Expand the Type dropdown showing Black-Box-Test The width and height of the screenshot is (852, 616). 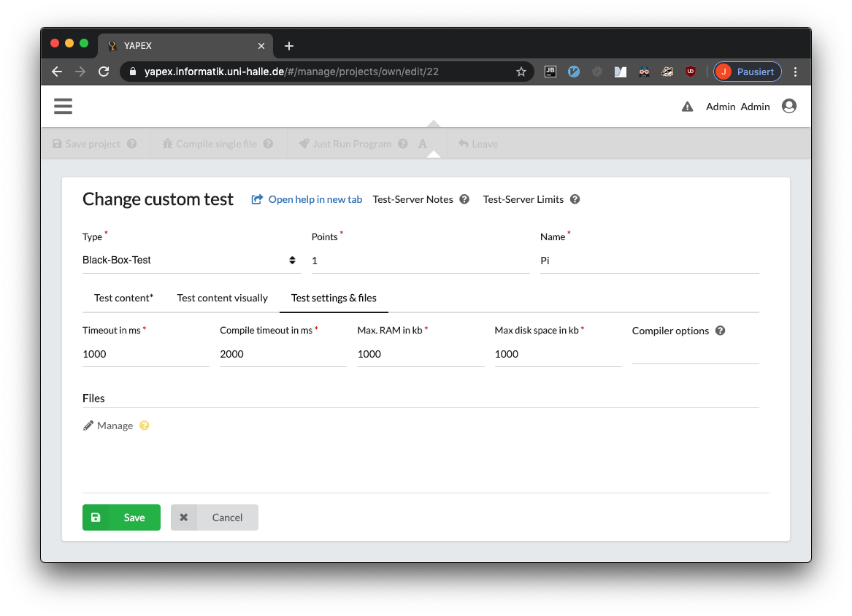pos(191,261)
